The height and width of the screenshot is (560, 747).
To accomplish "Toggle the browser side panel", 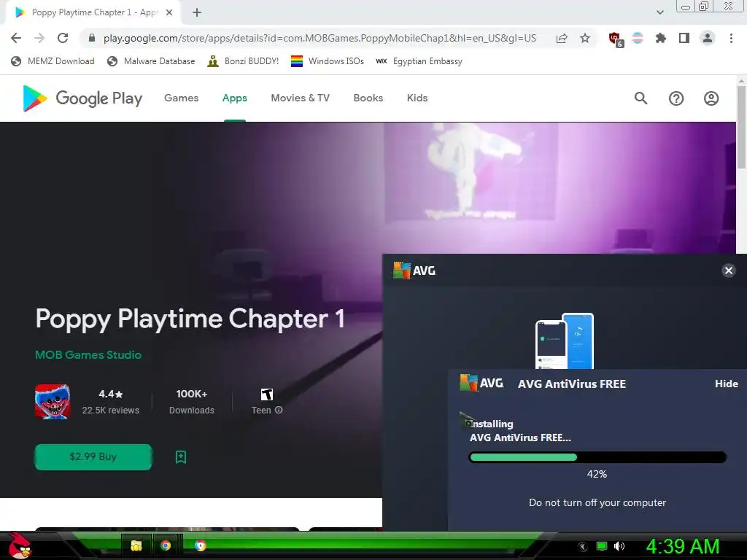I will point(684,38).
